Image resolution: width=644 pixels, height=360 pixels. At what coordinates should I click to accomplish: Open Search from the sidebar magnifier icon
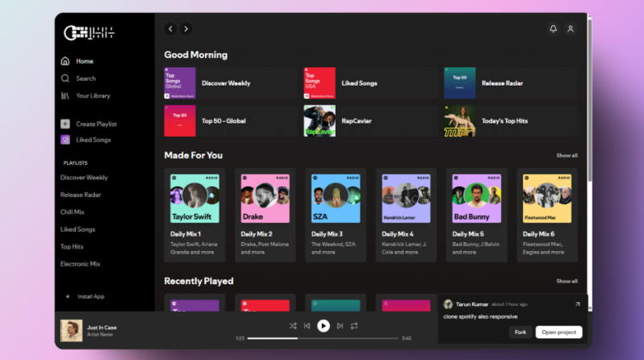65,78
